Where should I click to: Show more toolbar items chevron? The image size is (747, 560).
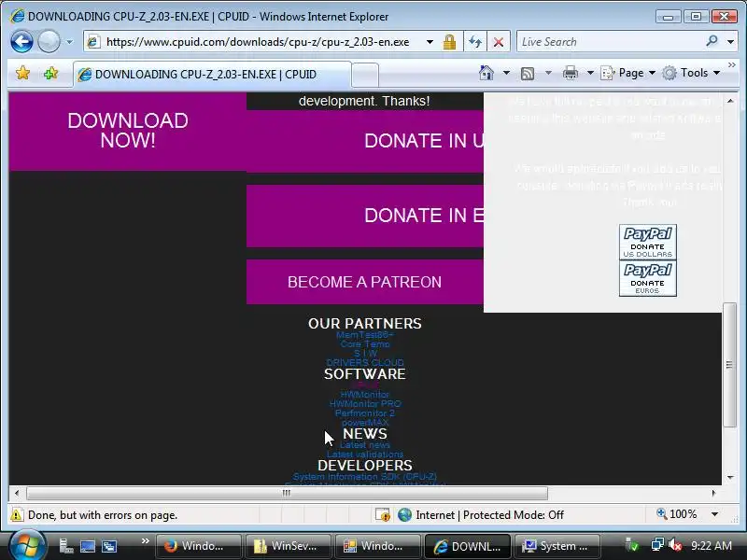pos(732,65)
